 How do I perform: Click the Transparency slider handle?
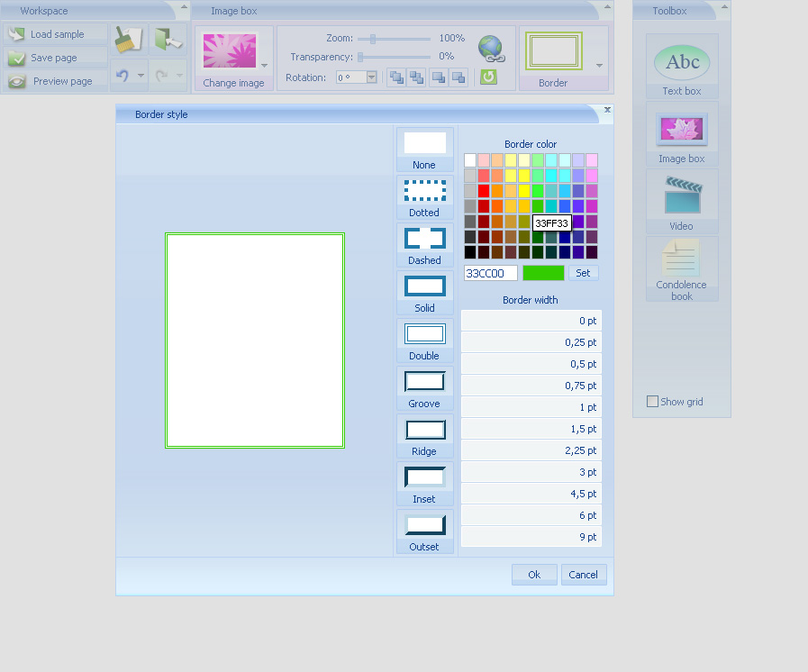360,57
